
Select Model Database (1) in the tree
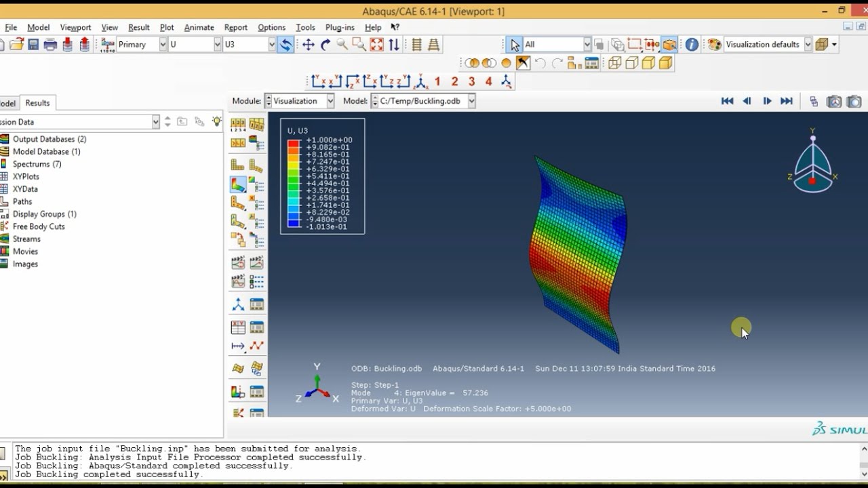coord(47,152)
